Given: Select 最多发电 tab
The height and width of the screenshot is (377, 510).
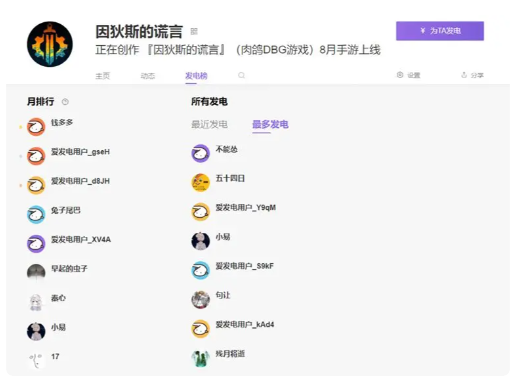Looking at the screenshot, I should pyautogui.click(x=270, y=124).
